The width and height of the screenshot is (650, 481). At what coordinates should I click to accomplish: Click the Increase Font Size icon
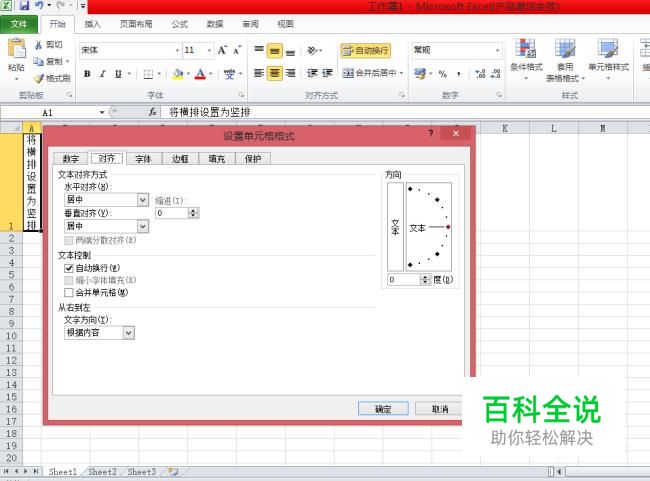(222, 50)
